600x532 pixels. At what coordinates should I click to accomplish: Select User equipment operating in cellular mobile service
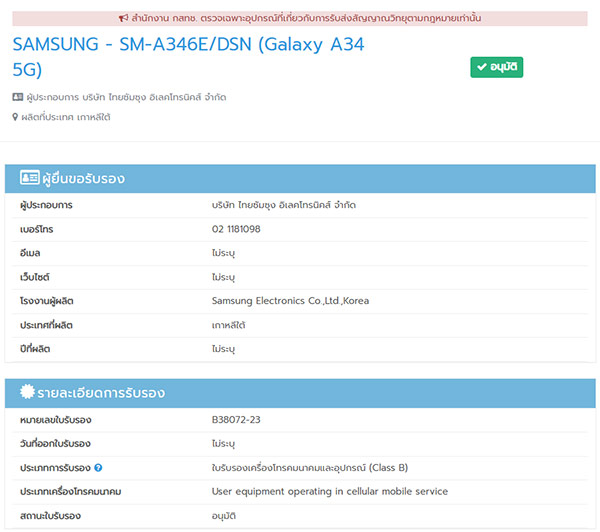pyautogui.click(x=330, y=491)
